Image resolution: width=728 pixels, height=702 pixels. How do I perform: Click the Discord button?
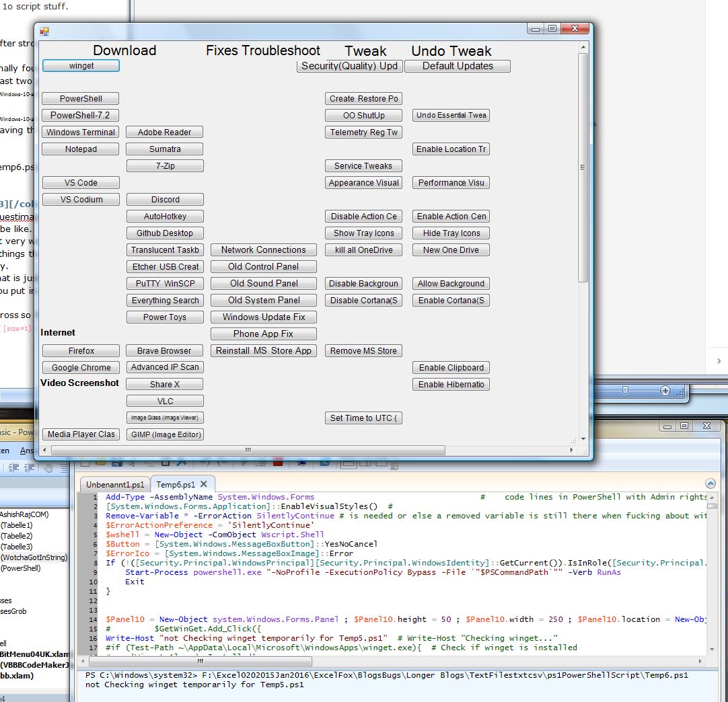pyautogui.click(x=165, y=200)
